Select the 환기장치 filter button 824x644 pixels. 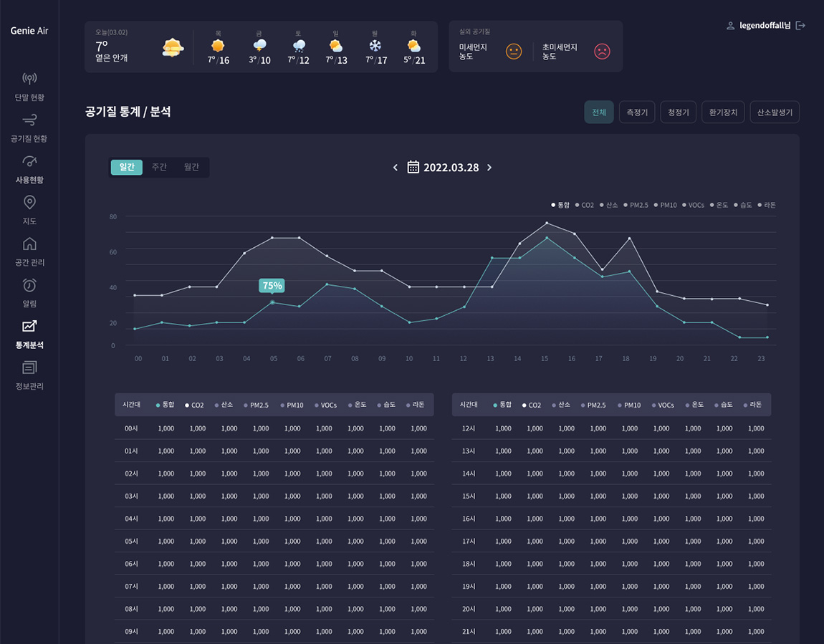coord(723,112)
